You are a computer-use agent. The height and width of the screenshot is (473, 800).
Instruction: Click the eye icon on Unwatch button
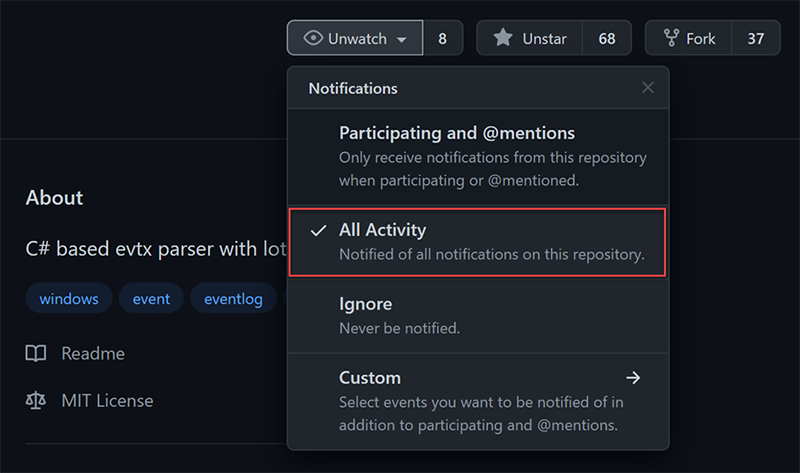(313, 38)
